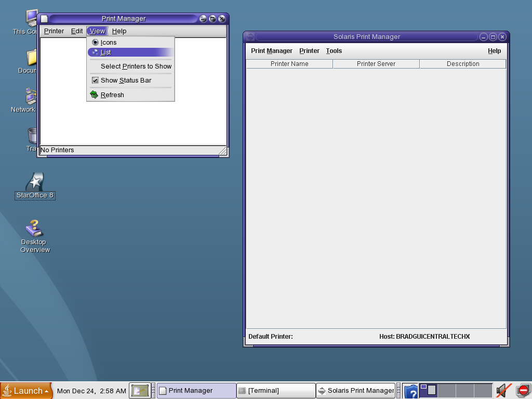
Task: Open the Print Manager menu in Solaris Print Manager
Action: click(x=271, y=51)
